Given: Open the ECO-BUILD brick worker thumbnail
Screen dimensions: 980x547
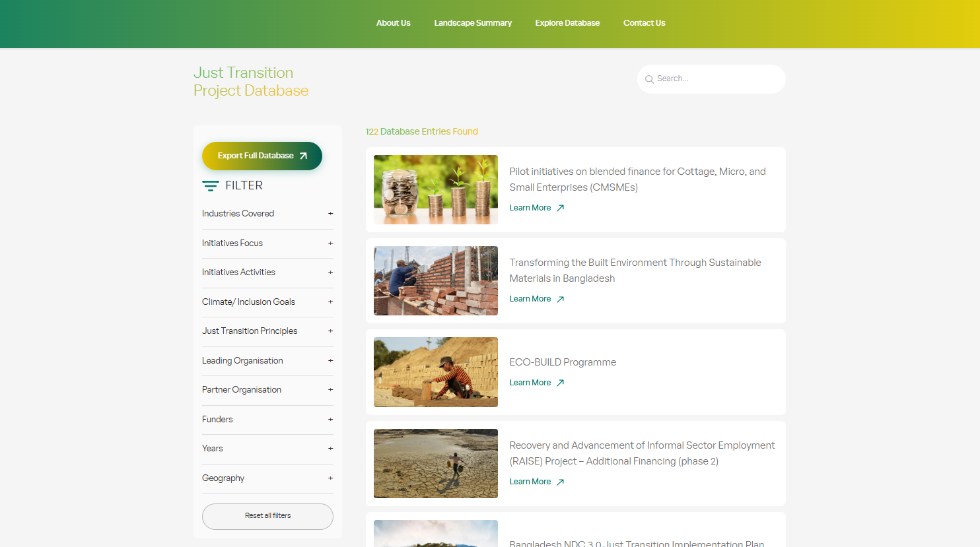Looking at the screenshot, I should point(436,372).
